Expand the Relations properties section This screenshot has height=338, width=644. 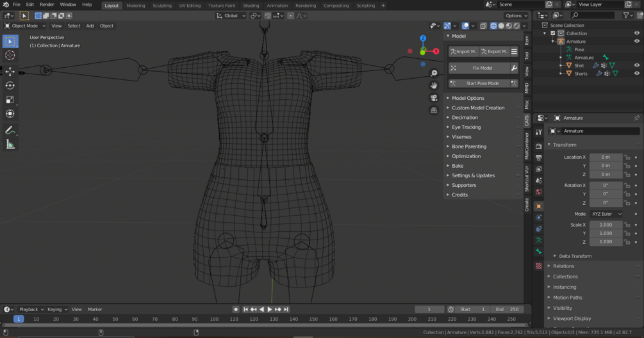[563, 266]
